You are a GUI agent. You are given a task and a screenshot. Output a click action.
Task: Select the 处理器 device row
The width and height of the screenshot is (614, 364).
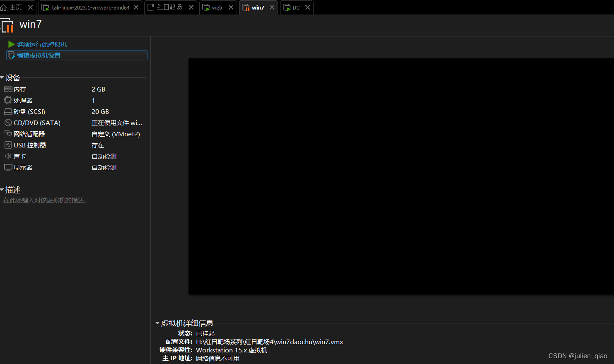coord(75,100)
